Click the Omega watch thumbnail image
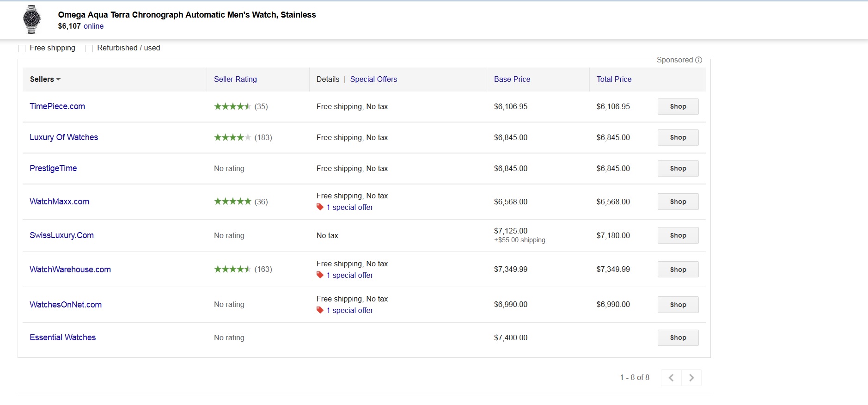This screenshot has height=405, width=868. click(32, 19)
